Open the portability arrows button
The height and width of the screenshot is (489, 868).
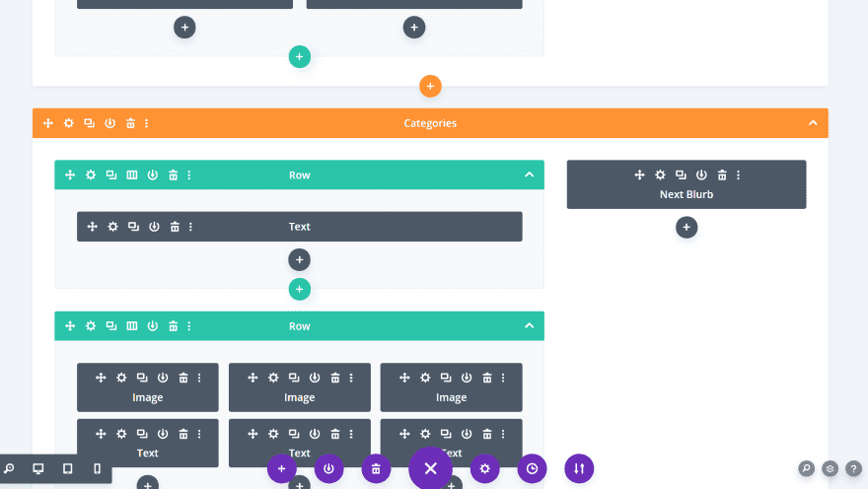tap(579, 469)
